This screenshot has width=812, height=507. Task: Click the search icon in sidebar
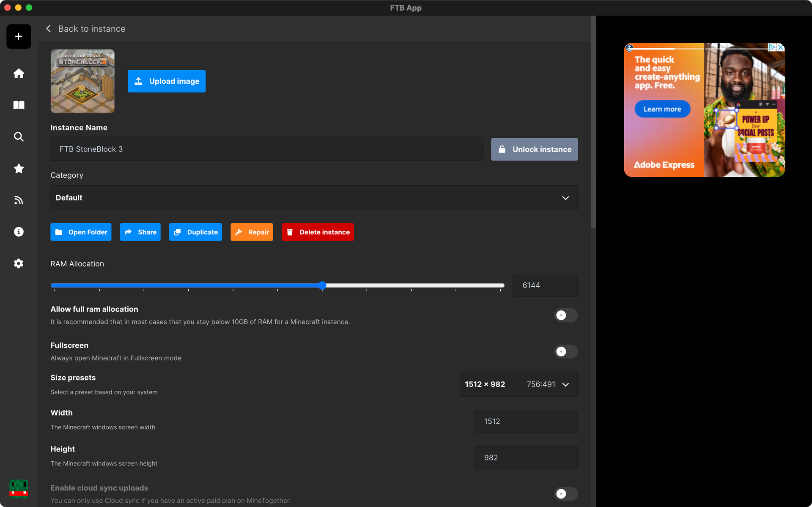tap(19, 136)
